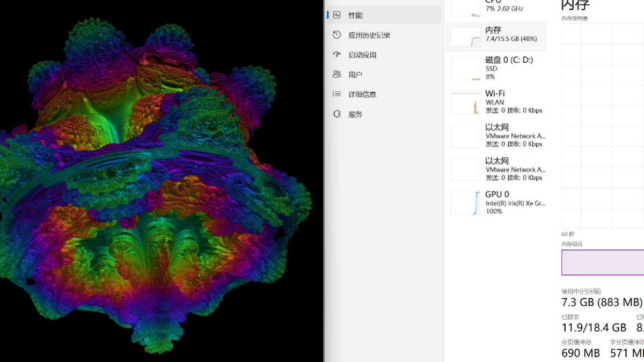The width and height of the screenshot is (644, 362).
Task: Switch to 应用历史记录 tab
Action: [x=369, y=35]
